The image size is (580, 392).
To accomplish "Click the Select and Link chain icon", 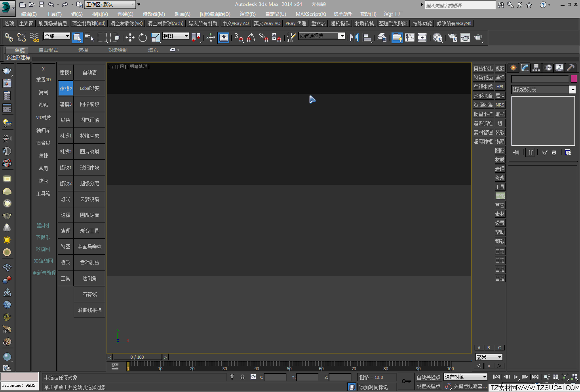I will [9, 38].
